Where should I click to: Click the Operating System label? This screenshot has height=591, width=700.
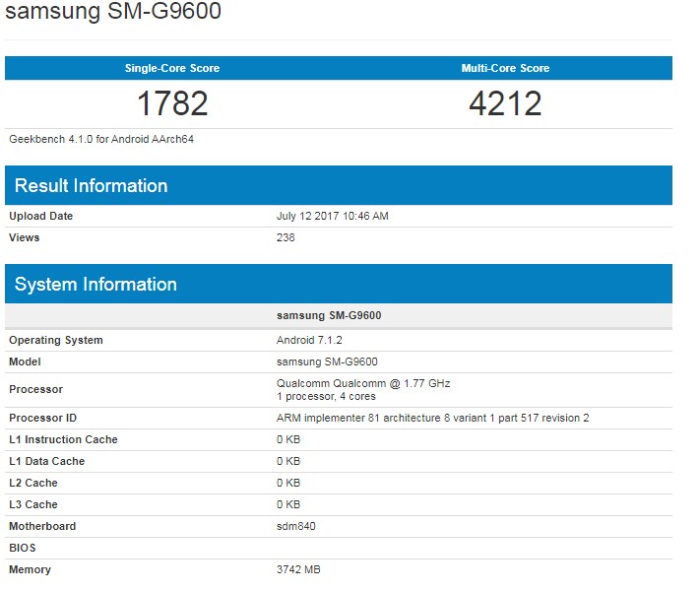coord(56,340)
